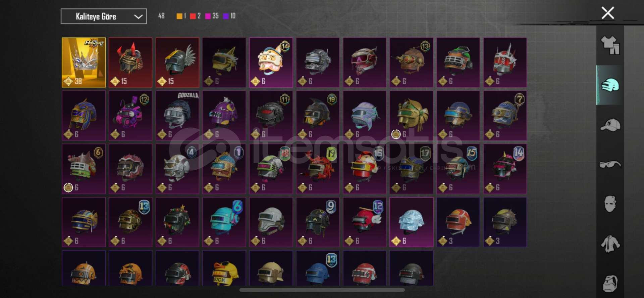Image resolution: width=644 pixels, height=298 pixels.
Task: Select the face mask category icon
Action: 610,204
